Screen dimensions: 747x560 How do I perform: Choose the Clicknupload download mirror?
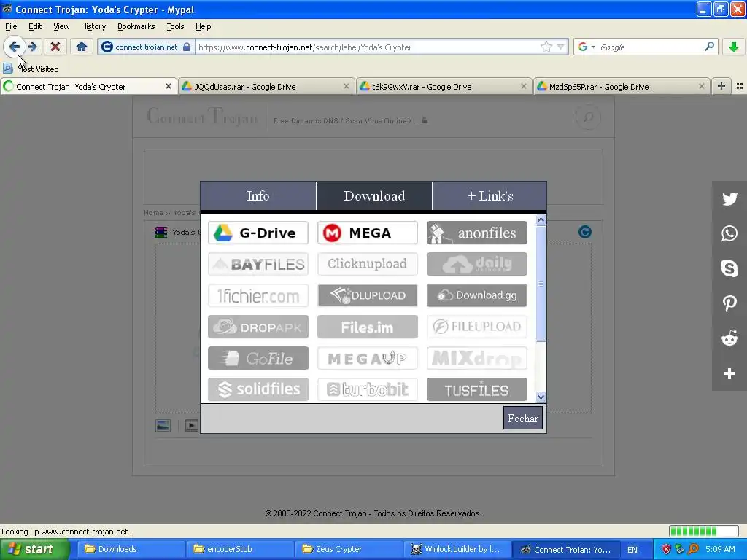pos(368,264)
